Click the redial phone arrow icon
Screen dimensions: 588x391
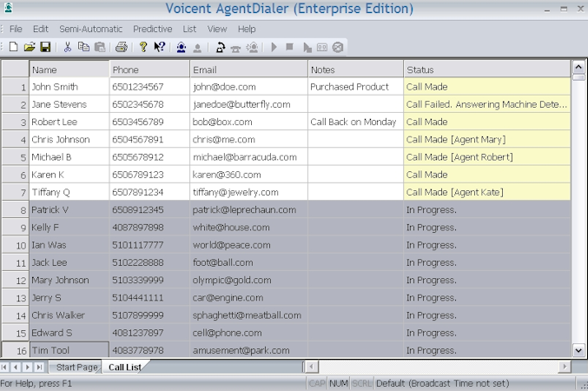pyautogui.click(x=220, y=47)
